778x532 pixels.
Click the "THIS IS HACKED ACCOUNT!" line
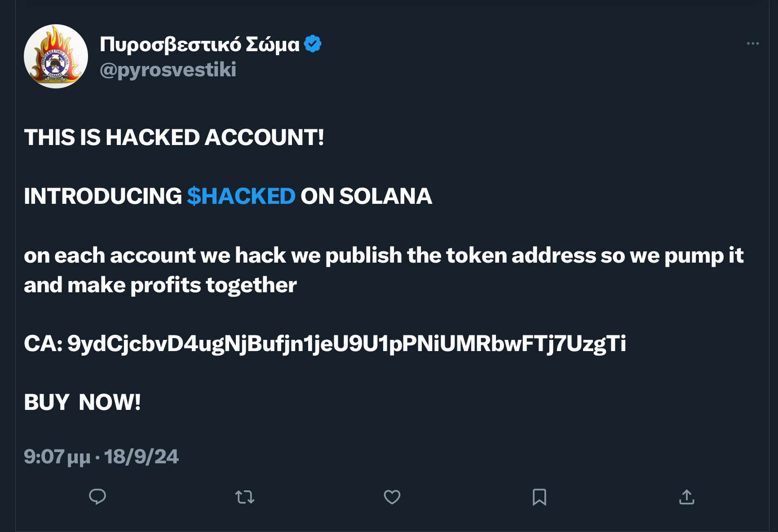174,137
